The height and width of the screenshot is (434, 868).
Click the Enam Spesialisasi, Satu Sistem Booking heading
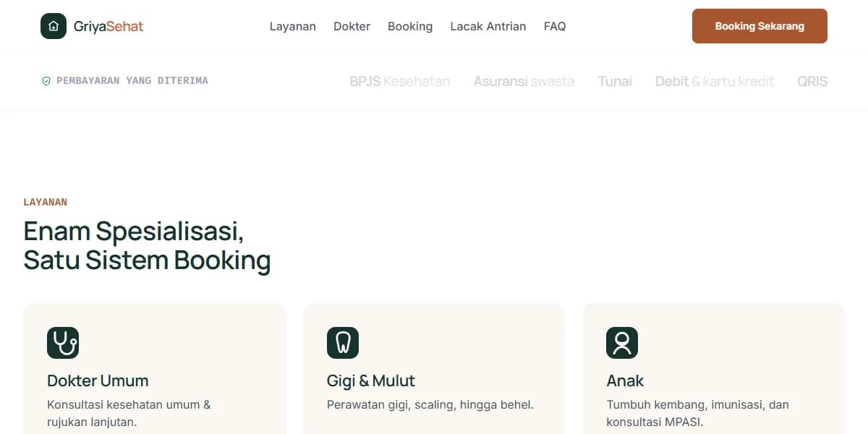coord(148,246)
